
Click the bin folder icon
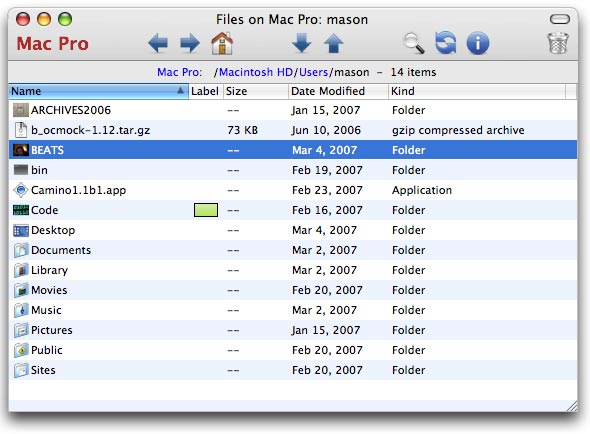click(21, 170)
